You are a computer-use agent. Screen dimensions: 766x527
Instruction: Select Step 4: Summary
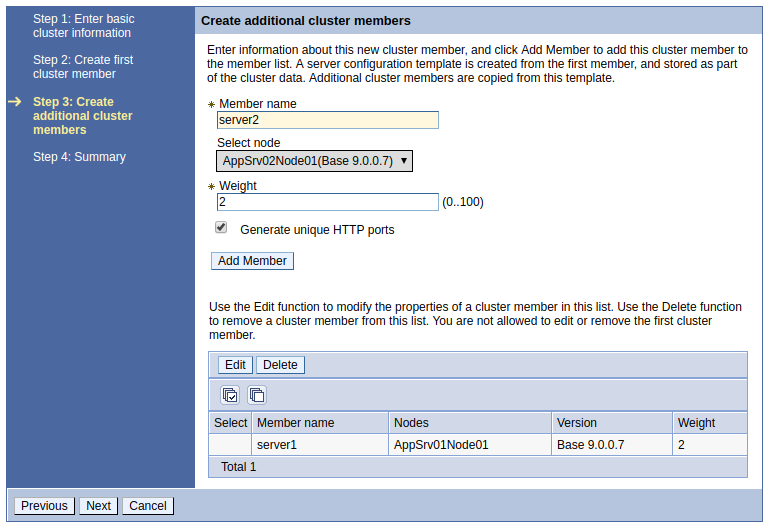pos(79,157)
